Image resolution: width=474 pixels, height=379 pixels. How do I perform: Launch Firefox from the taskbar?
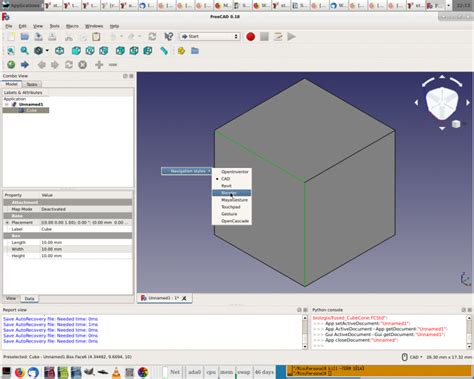[x=20, y=372]
